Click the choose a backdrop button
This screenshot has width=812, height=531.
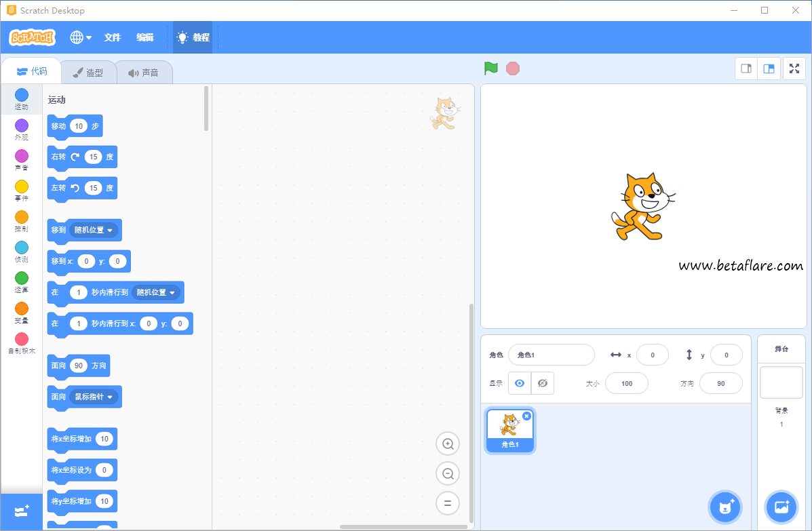click(x=781, y=507)
